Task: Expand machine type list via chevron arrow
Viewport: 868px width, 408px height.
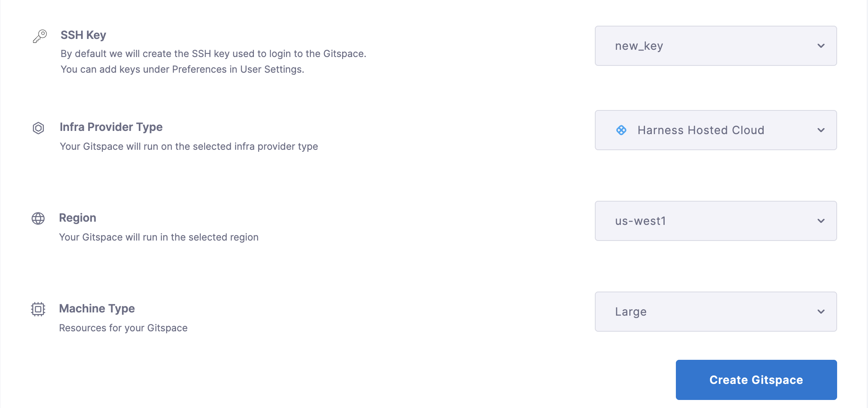Action: coord(821,312)
